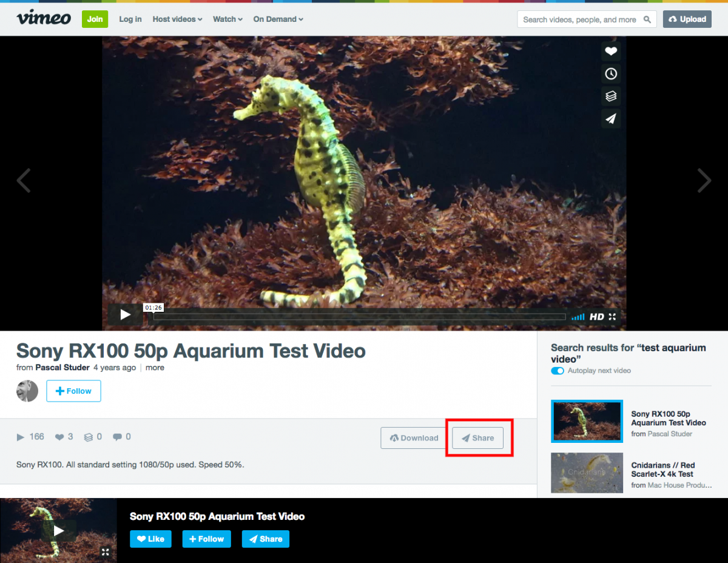This screenshot has width=728, height=563.
Task: Open Cnidarians Red Scarlet-X thumbnail
Action: click(587, 473)
